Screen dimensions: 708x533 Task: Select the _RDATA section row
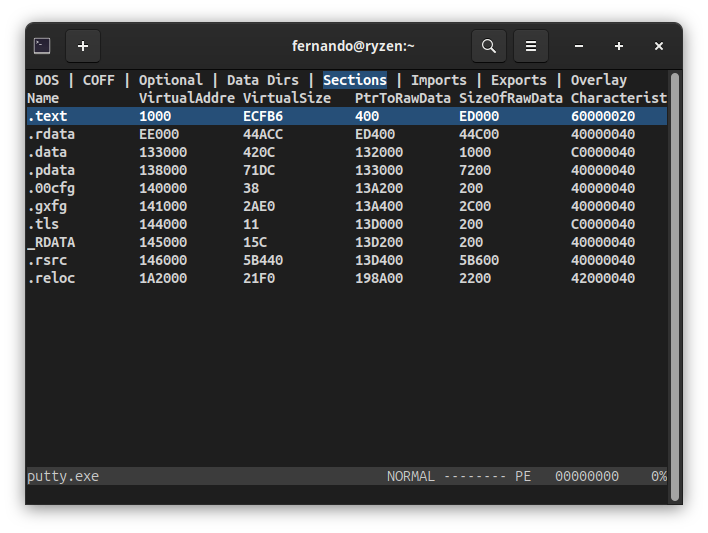pos(347,242)
